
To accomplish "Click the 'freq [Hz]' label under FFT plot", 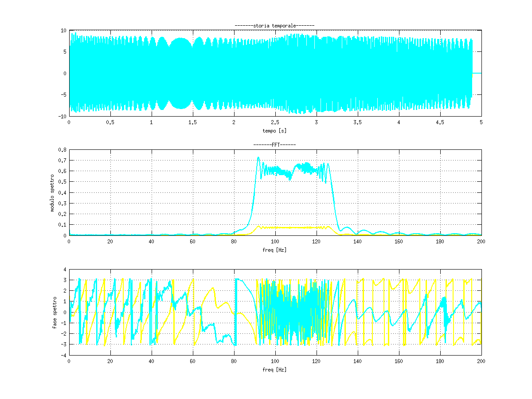I will (275, 250).
